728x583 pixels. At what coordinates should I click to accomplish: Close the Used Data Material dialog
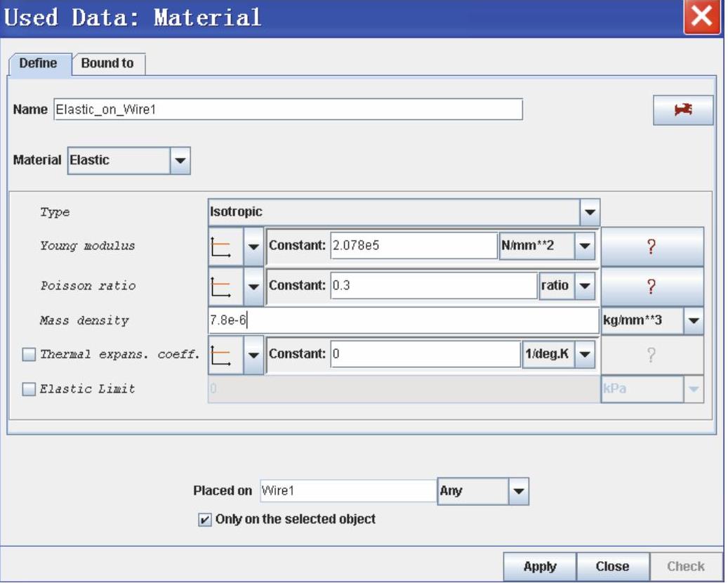click(702, 18)
